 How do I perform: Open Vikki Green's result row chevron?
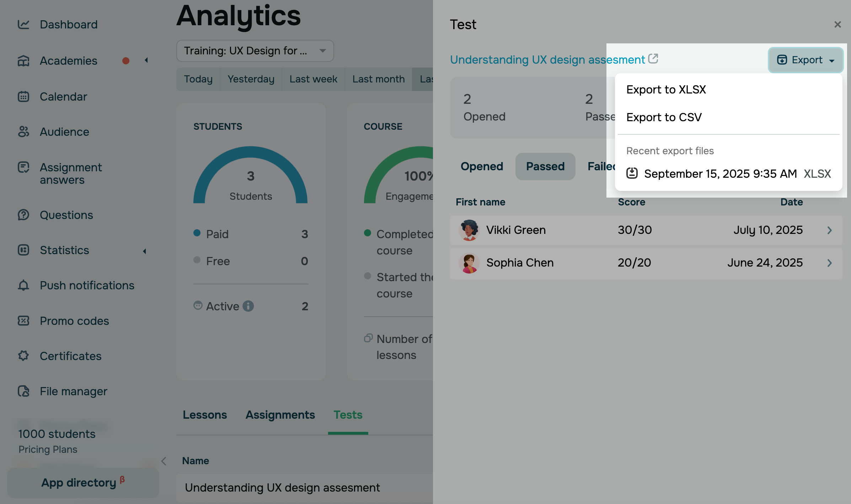(x=829, y=230)
